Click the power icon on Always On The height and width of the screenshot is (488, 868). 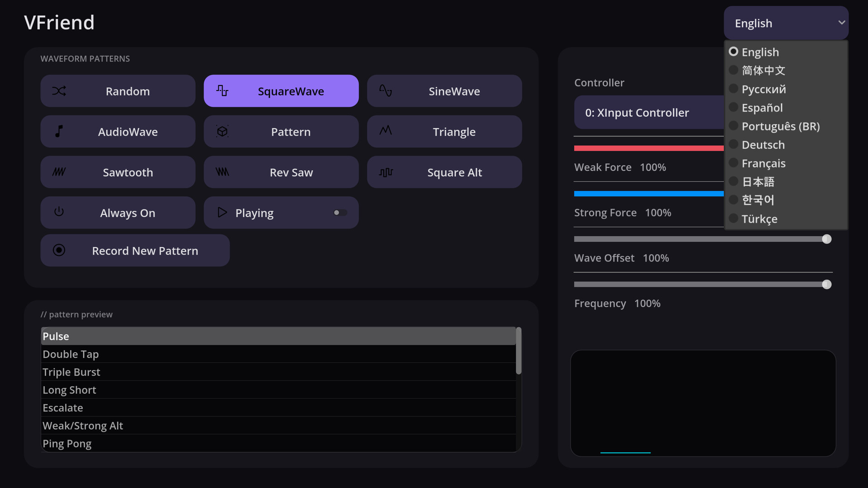point(59,212)
